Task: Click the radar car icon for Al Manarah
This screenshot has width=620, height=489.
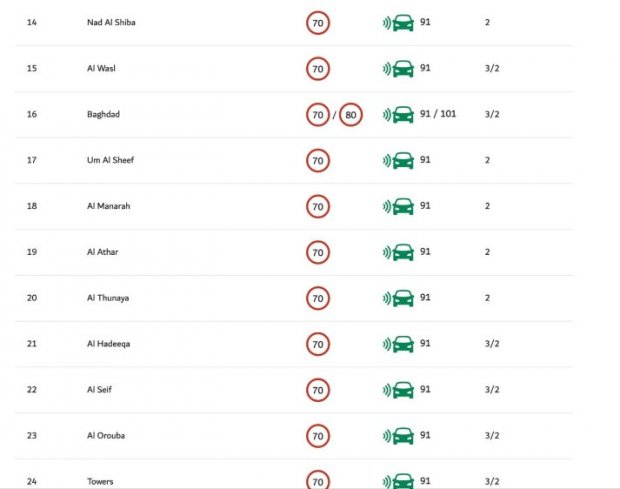Action: point(398,206)
